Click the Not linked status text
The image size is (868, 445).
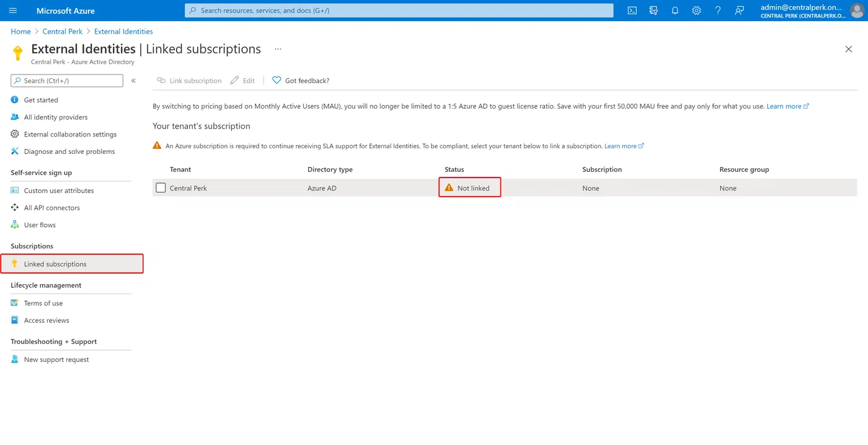click(474, 188)
